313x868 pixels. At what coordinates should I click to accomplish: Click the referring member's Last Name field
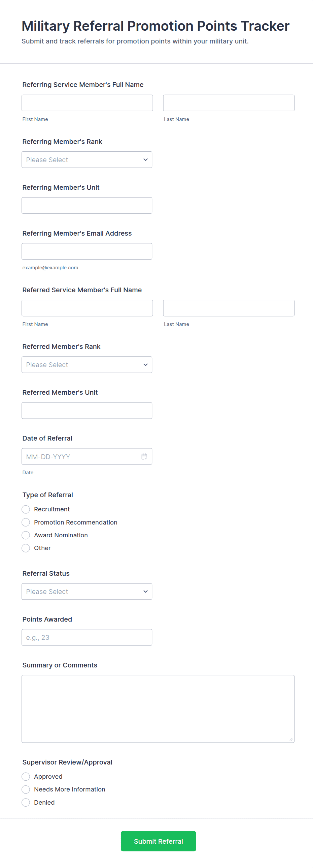point(229,103)
